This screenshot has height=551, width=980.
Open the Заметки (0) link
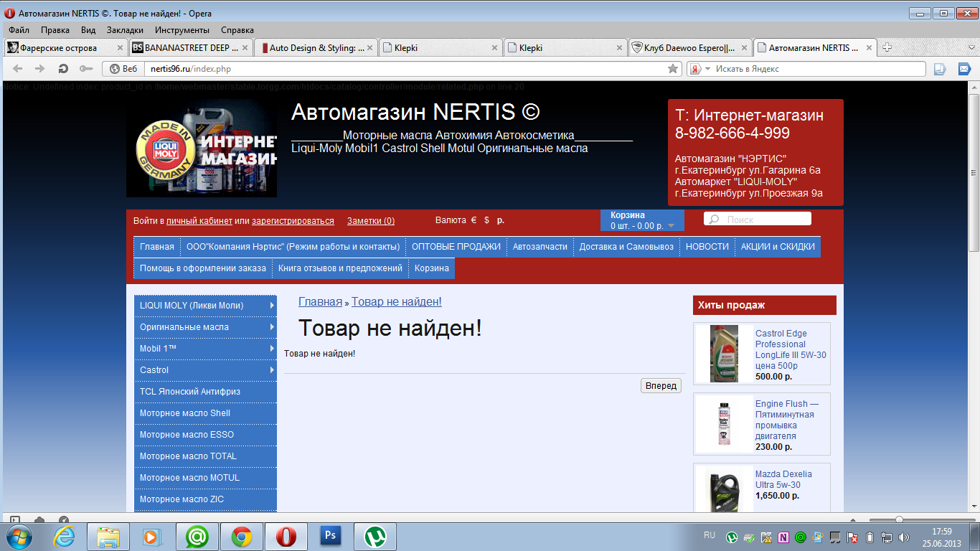pos(371,220)
